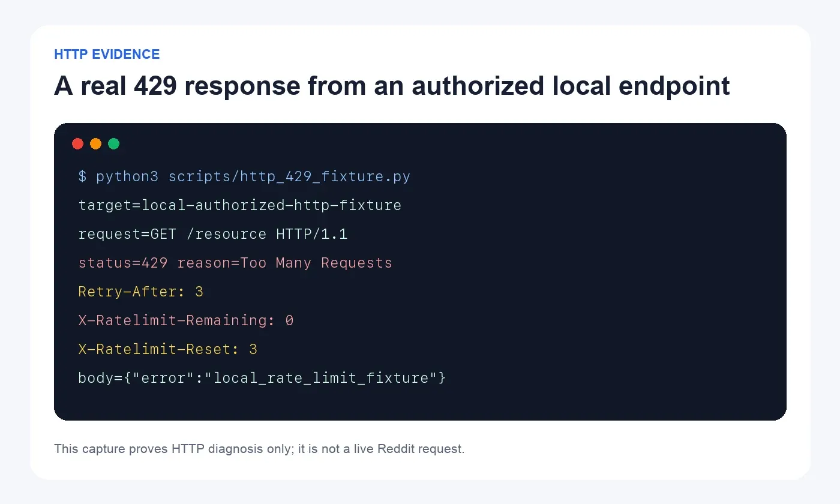Click the "X-Ratelimit-Reset: 3" line
Viewport: 840px width, 504px height.
click(x=168, y=349)
